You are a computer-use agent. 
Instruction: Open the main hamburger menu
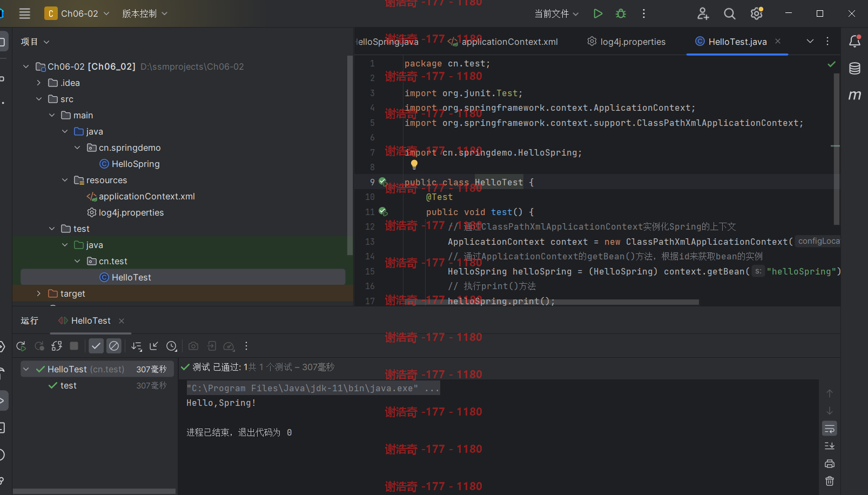(x=24, y=14)
